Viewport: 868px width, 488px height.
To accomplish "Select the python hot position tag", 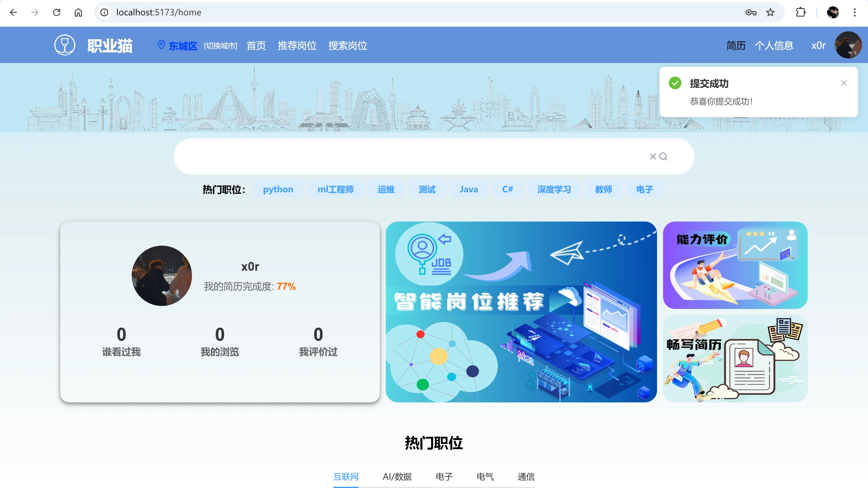I will point(278,189).
